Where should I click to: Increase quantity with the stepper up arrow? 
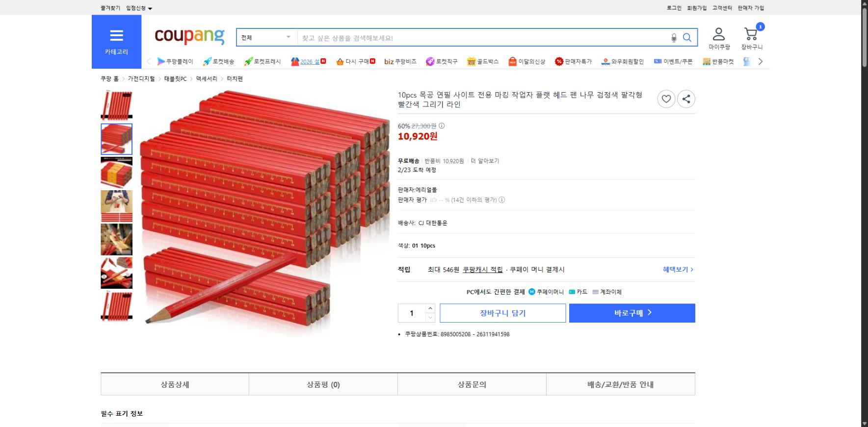point(430,308)
